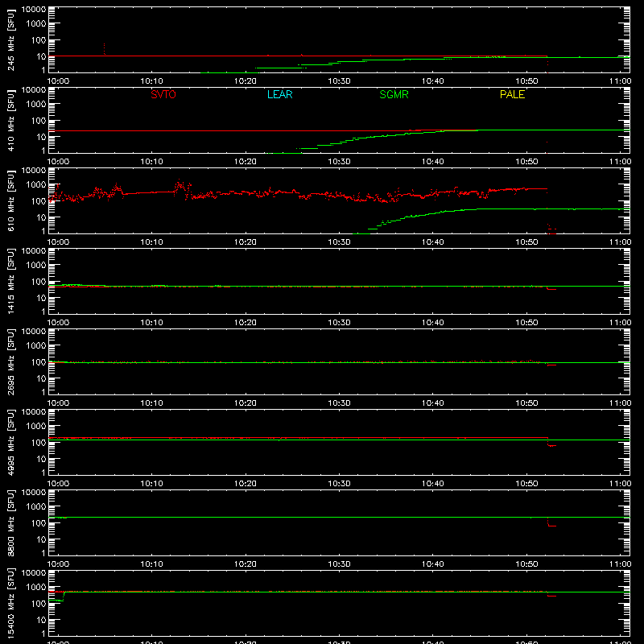644x644 pixels.
Task: Click 10:50 tick label under 610 MHz panel
Action: tap(526, 242)
